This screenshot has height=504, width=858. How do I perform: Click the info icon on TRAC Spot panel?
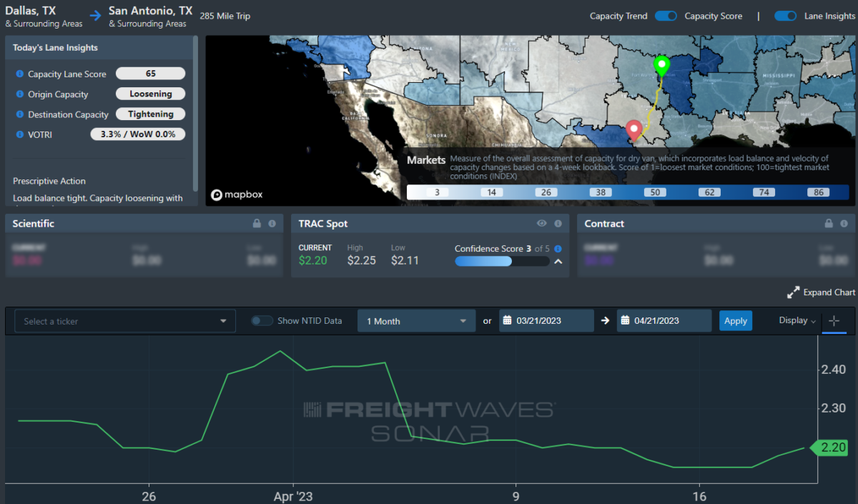[558, 224]
